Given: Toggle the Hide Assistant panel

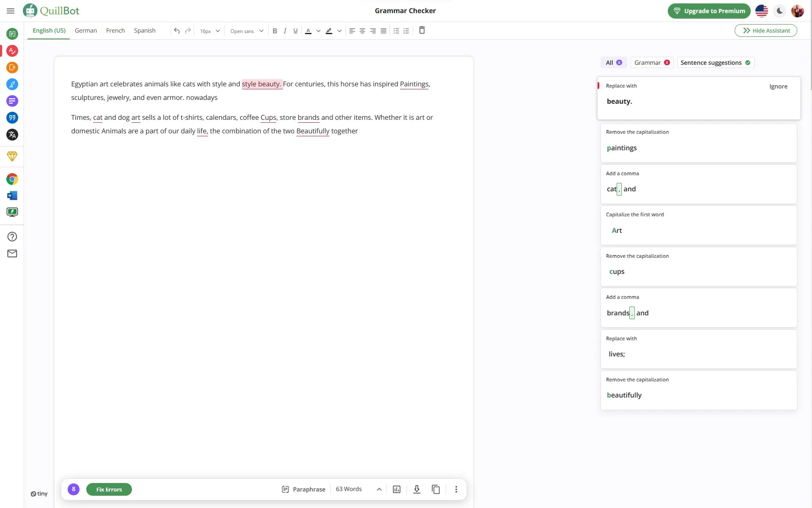Looking at the screenshot, I should (x=766, y=30).
